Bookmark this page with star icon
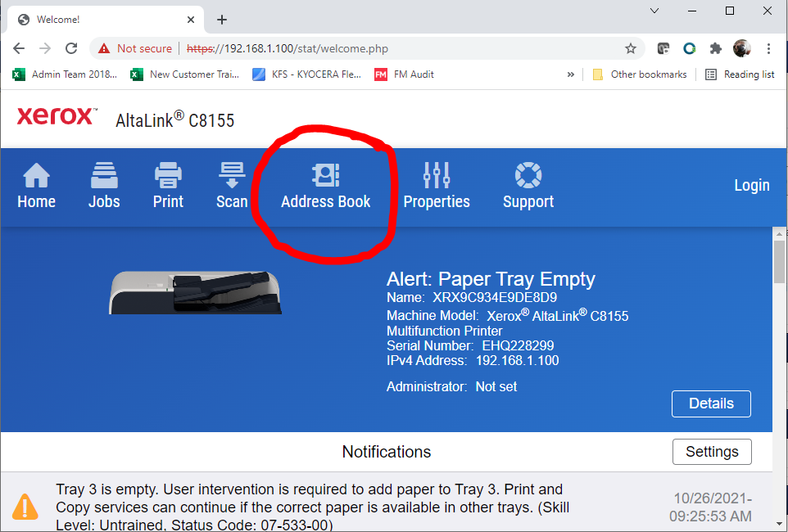The image size is (788, 532). point(630,48)
